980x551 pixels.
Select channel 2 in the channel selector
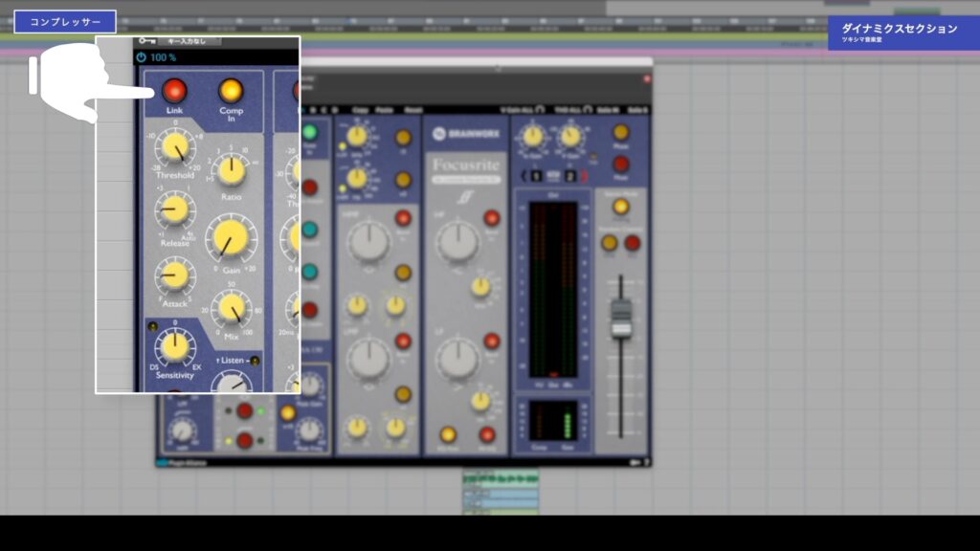[x=570, y=176]
